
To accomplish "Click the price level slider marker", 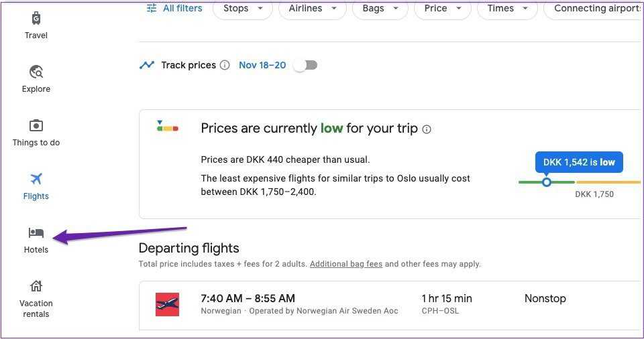I will click(x=547, y=182).
